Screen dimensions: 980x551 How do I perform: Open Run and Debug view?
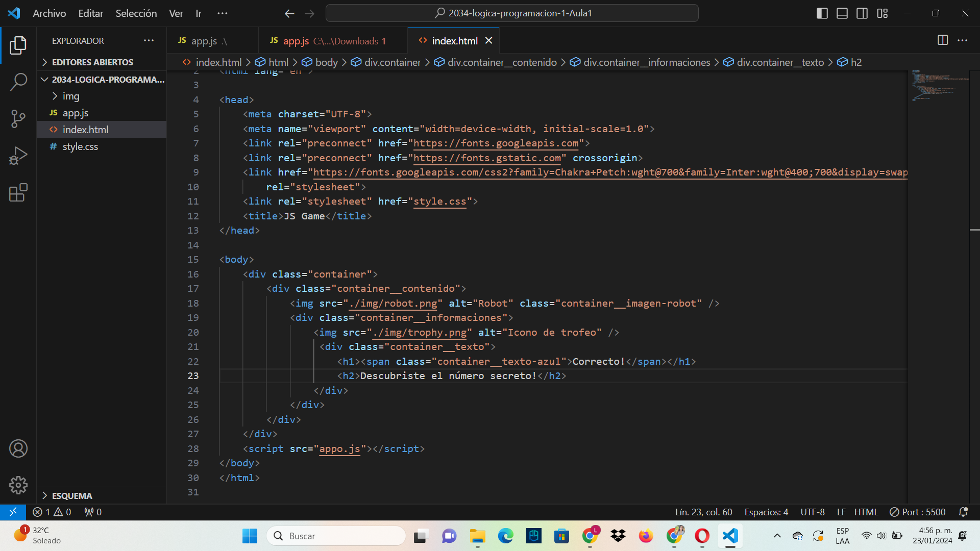[x=18, y=156]
